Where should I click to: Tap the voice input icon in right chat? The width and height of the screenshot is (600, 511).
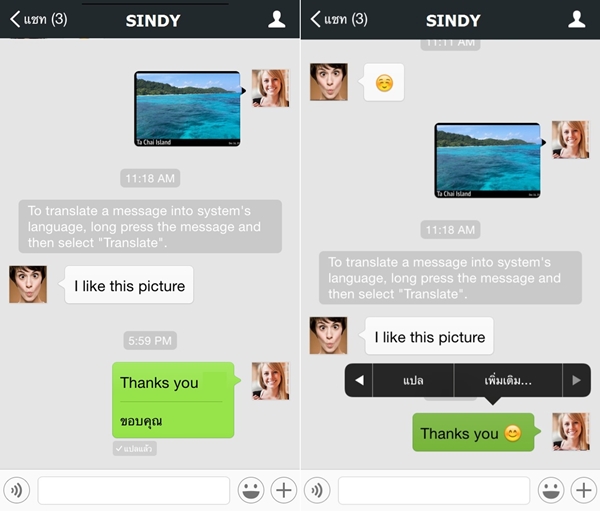click(317, 490)
